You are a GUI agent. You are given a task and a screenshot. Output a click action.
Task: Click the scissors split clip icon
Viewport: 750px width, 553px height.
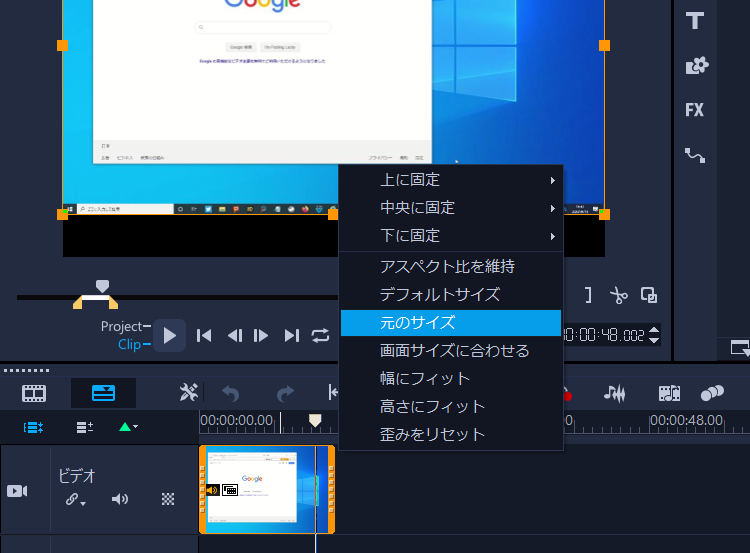click(x=619, y=295)
